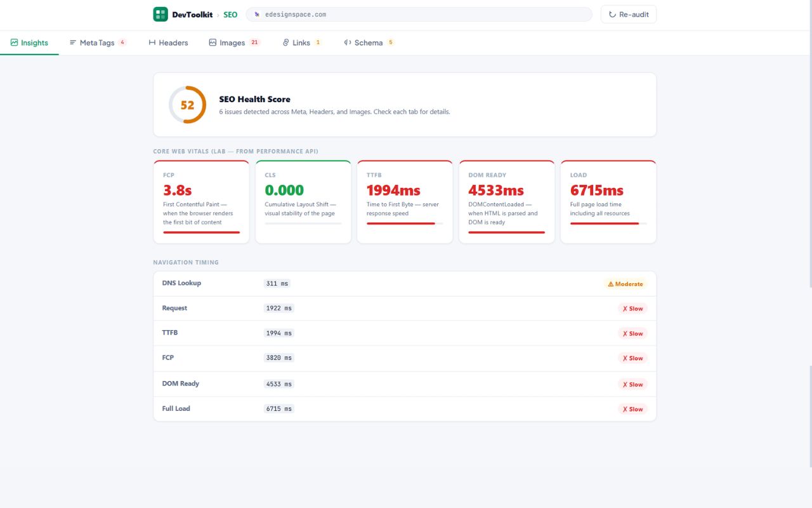Open the Headers tab

point(168,43)
